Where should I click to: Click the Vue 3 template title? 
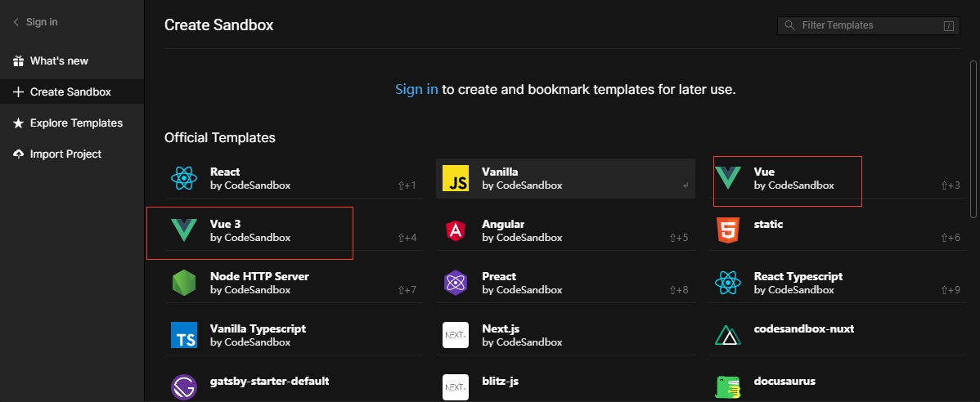tap(226, 224)
